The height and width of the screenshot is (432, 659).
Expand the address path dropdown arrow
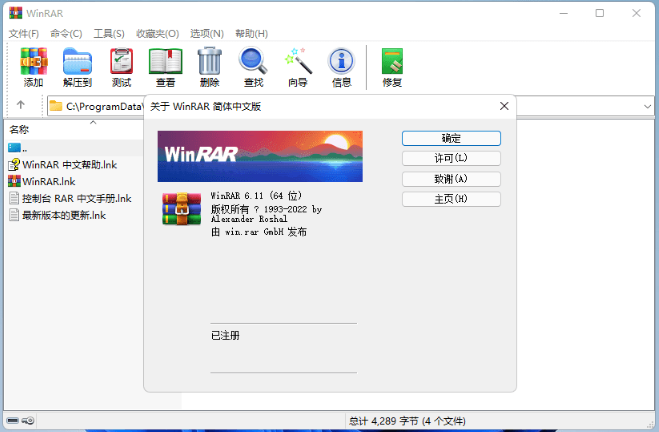[x=647, y=106]
